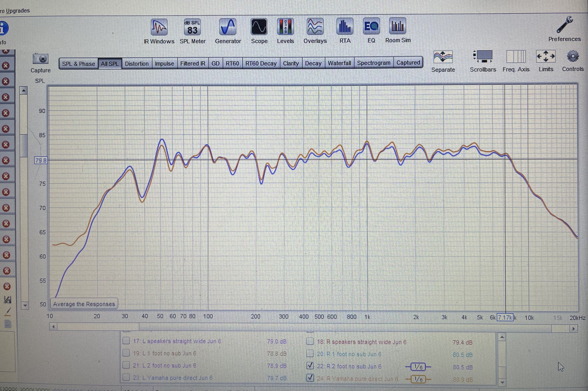Switch to the Waterfall tab
Screen dimensions: 588x391
click(x=339, y=63)
